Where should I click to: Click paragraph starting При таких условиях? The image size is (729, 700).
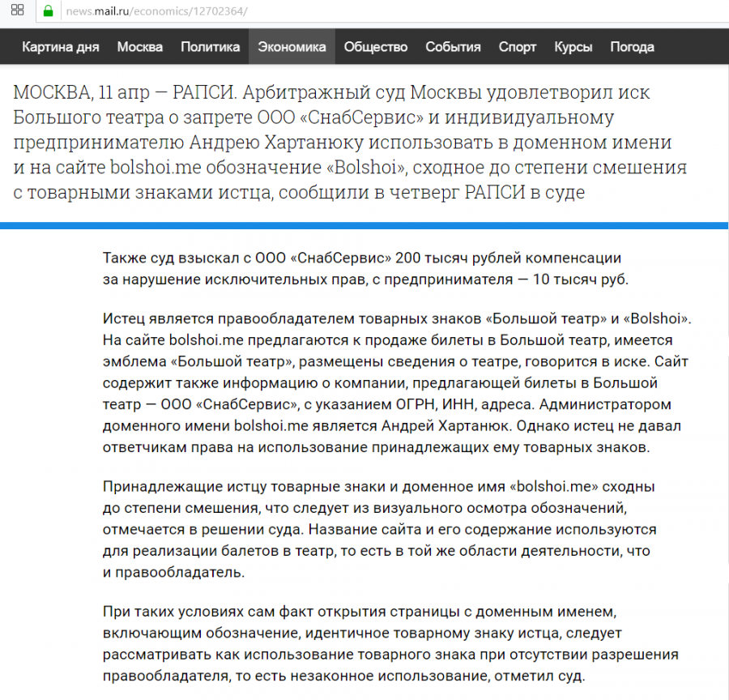pos(390,644)
